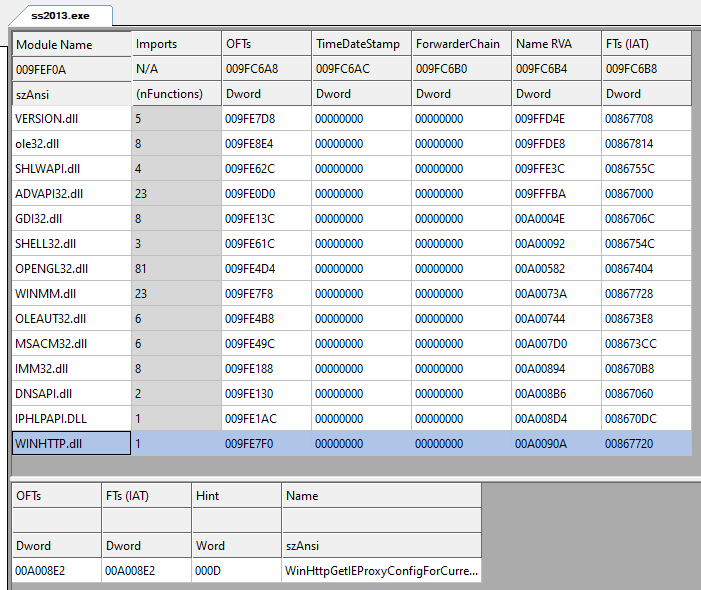Click the ForwarderChain column header
The image size is (701, 590).
pos(461,44)
